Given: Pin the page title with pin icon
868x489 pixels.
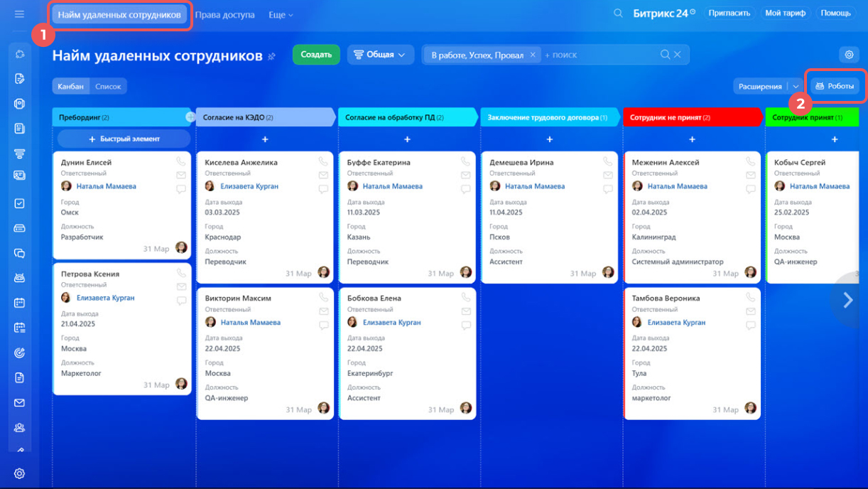Looking at the screenshot, I should point(271,56).
